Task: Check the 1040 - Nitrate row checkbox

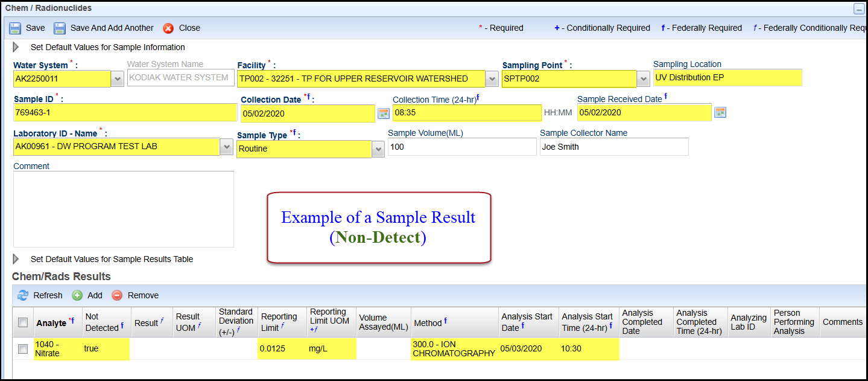Action: pyautogui.click(x=23, y=349)
